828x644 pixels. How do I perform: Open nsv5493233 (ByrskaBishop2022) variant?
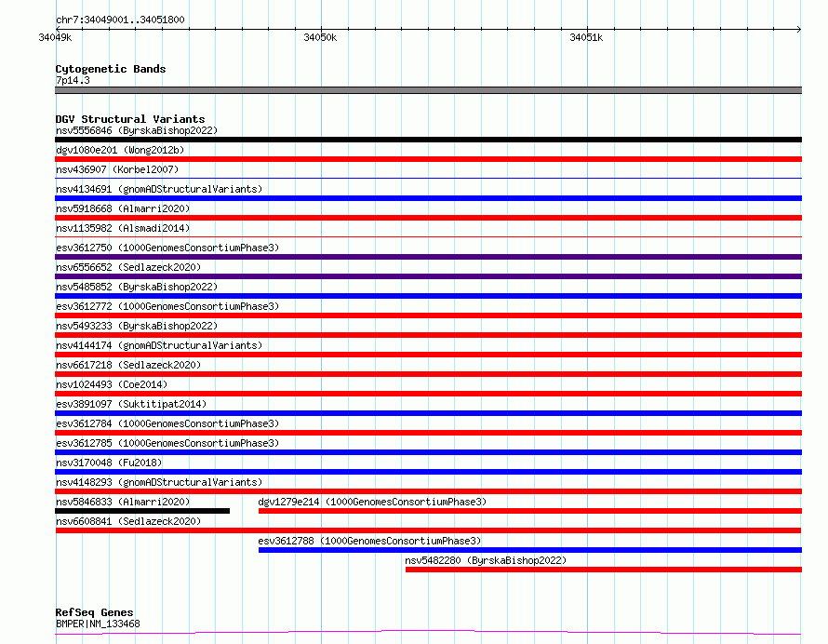coord(137,326)
